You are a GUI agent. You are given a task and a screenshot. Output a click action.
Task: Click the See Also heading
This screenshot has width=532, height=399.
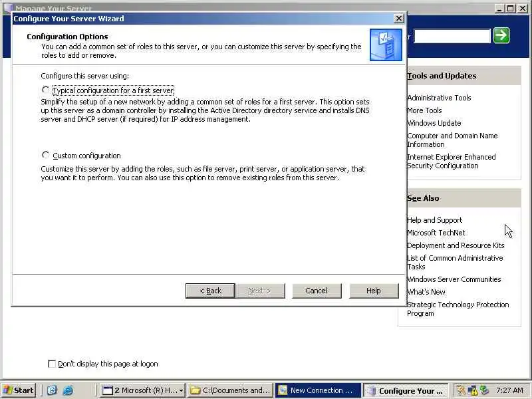click(423, 198)
